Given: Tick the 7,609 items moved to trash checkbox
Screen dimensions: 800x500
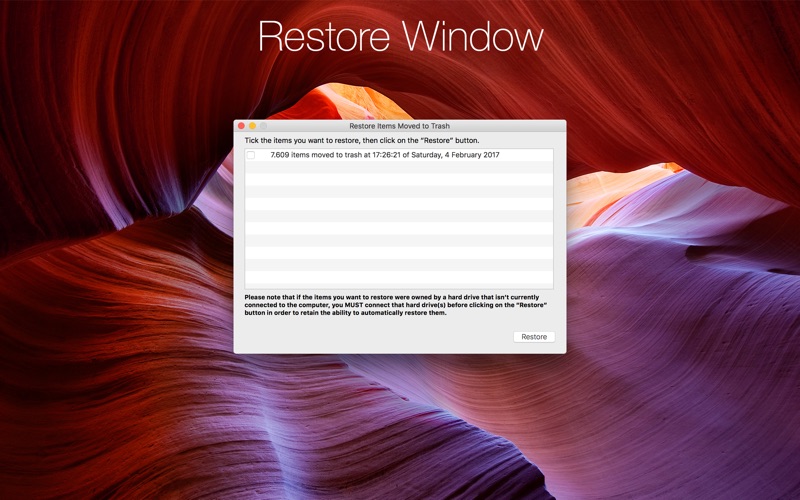Looking at the screenshot, I should 251,155.
